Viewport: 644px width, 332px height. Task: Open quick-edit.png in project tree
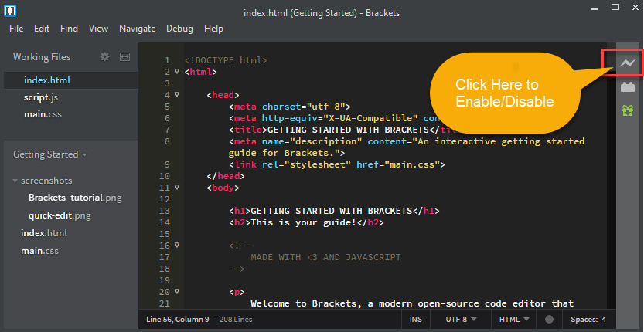tap(60, 215)
